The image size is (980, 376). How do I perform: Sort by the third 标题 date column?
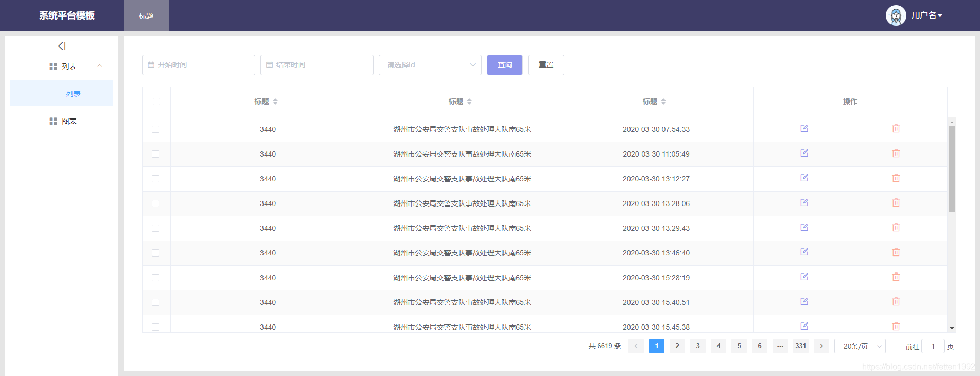(x=663, y=101)
